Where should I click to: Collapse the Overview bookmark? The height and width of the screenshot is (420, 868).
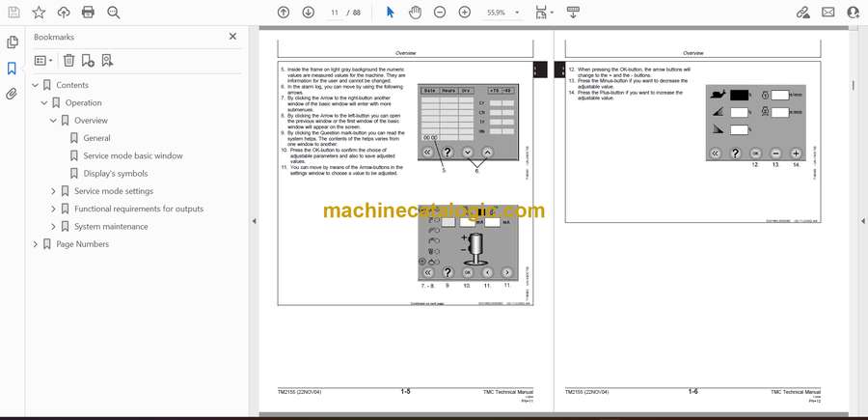click(53, 121)
